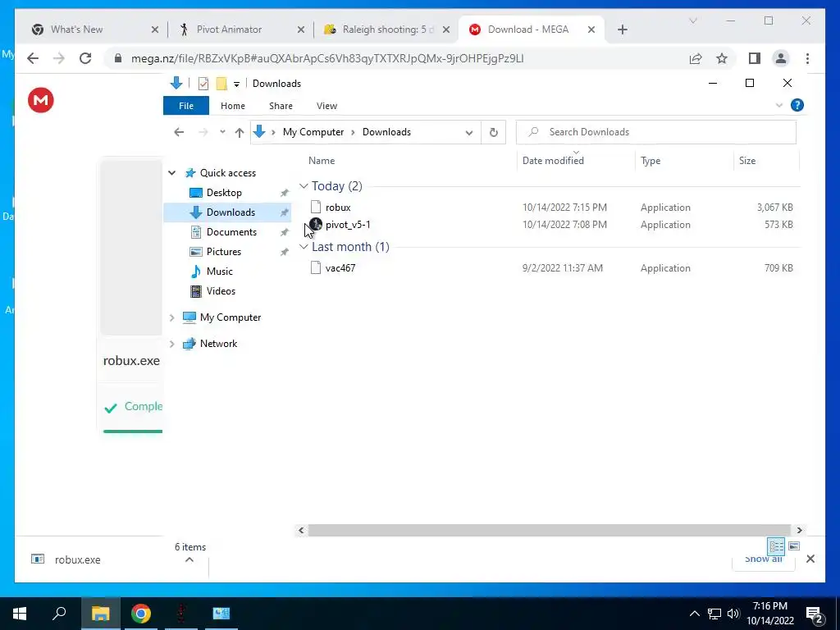Switch to the View ribbon tab

326,106
